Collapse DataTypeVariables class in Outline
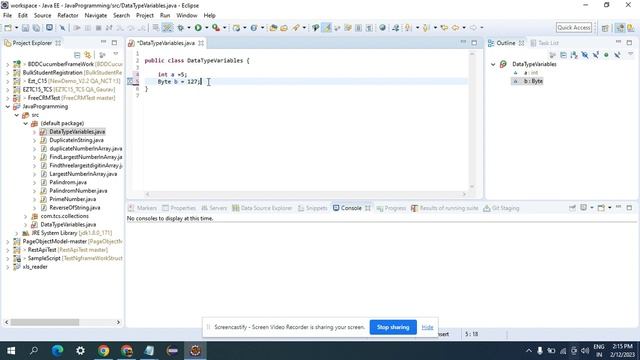Image resolution: width=640 pixels, height=360 pixels. 493,64
